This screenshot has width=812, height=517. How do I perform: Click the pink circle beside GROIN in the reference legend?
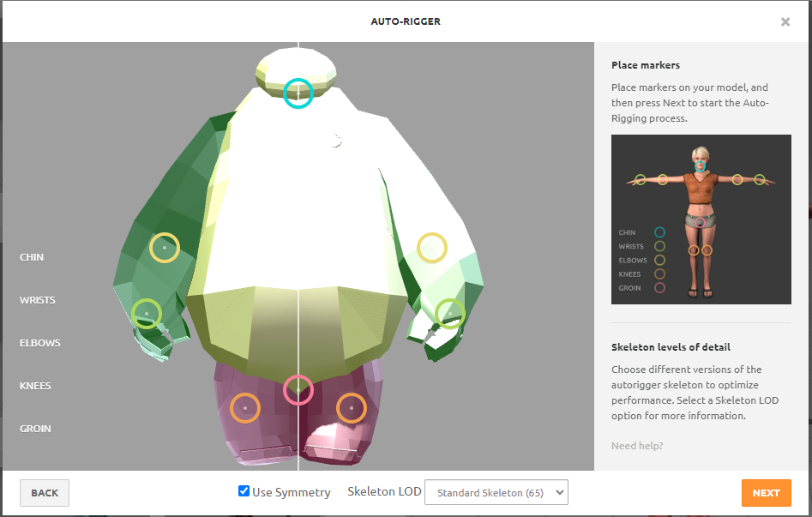tap(659, 288)
